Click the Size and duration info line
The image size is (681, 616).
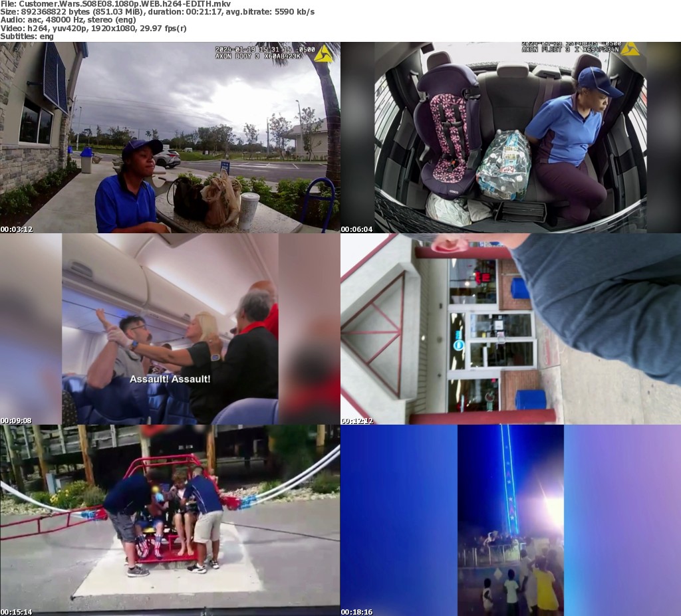point(157,12)
